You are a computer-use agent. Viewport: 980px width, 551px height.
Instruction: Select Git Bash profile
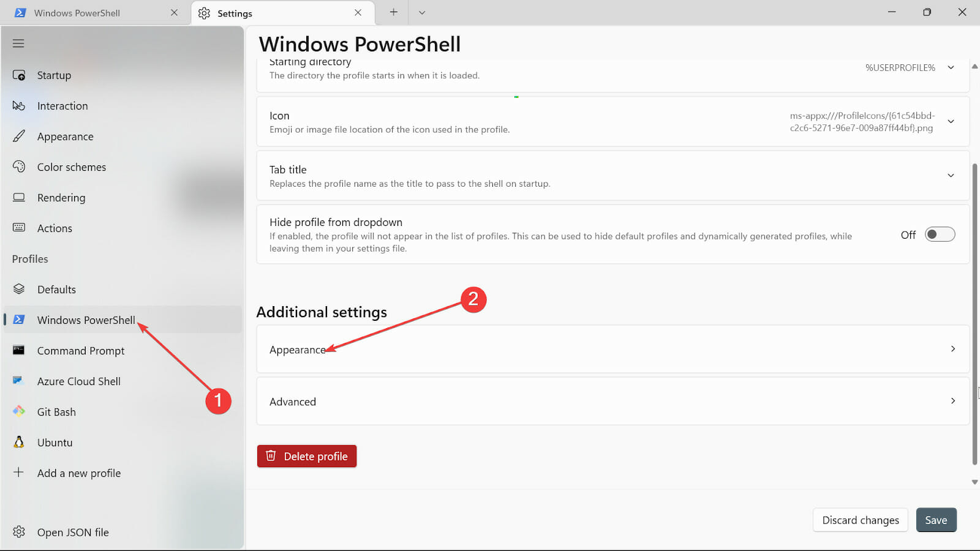point(123,412)
